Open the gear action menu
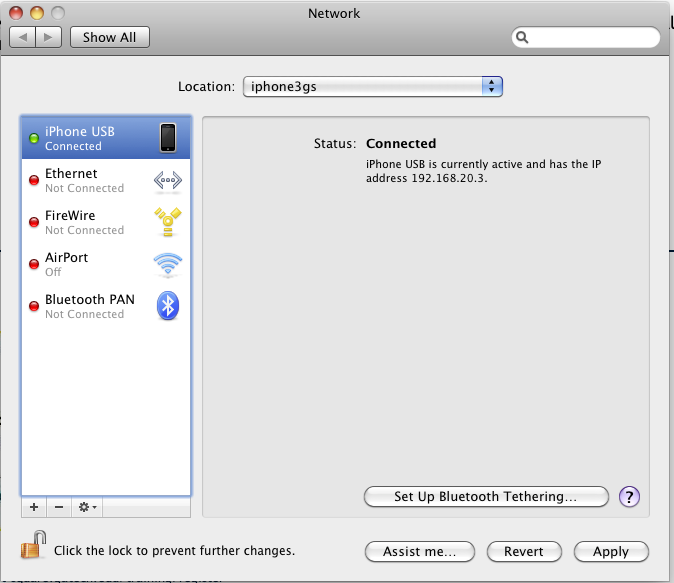Viewport: 674px width, 583px height. [x=87, y=507]
